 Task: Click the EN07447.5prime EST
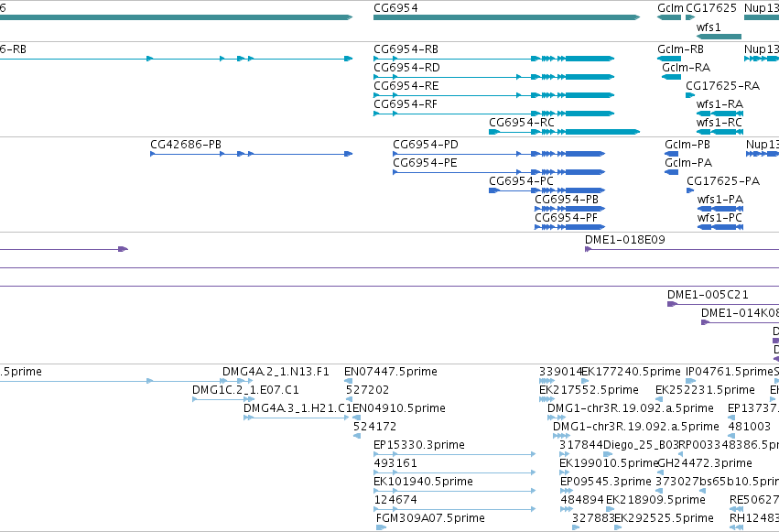[x=348, y=381]
